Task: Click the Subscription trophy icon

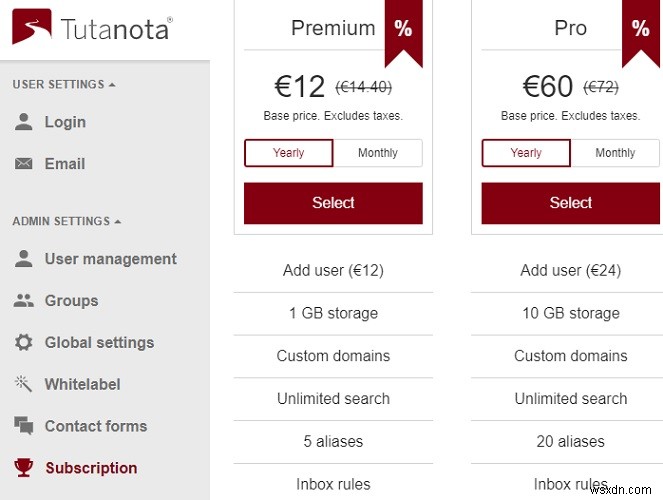Action: (24, 468)
